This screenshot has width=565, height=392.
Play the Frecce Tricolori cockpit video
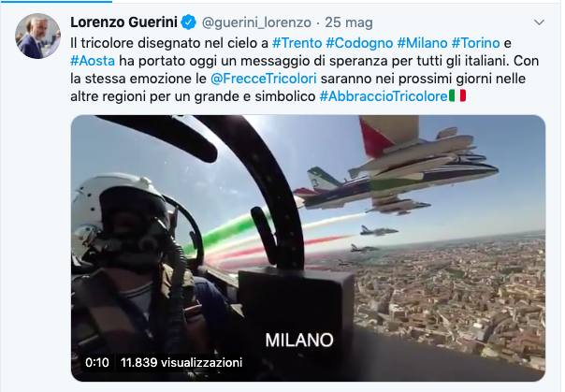click(308, 248)
